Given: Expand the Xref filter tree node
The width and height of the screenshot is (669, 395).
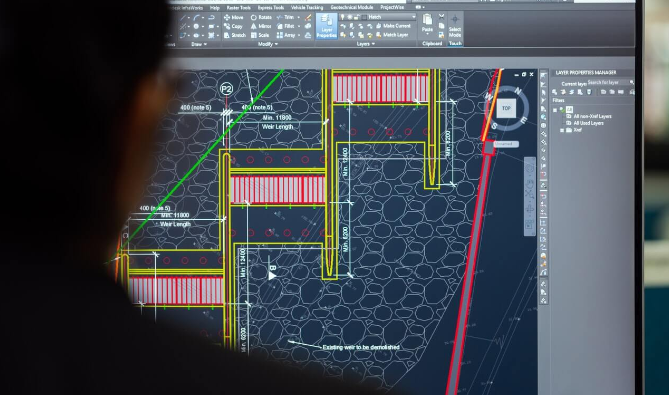Looking at the screenshot, I should pyautogui.click(x=562, y=130).
